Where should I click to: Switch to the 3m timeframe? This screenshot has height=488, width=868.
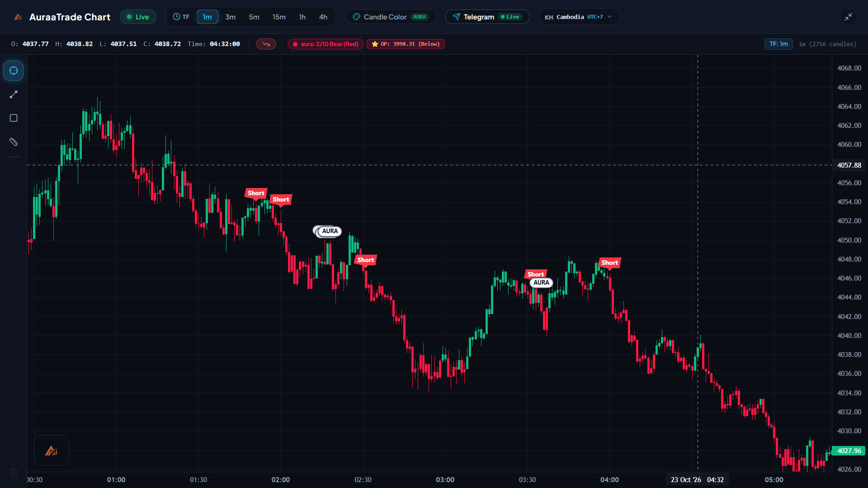(x=231, y=17)
